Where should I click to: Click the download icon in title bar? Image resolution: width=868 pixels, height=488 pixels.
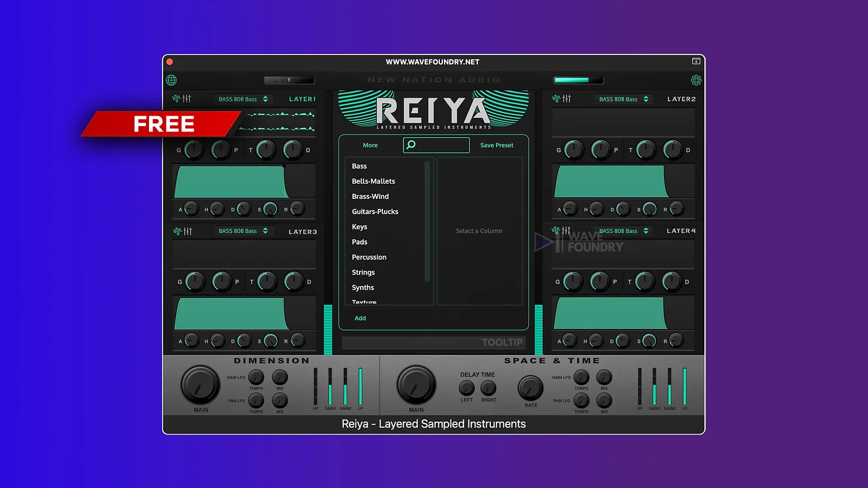pos(696,61)
